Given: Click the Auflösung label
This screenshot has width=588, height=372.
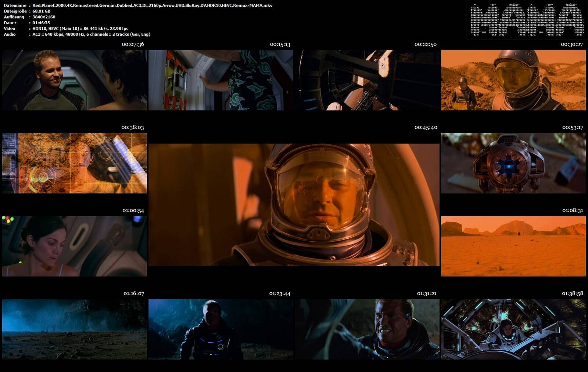Looking at the screenshot, I should (x=14, y=17).
